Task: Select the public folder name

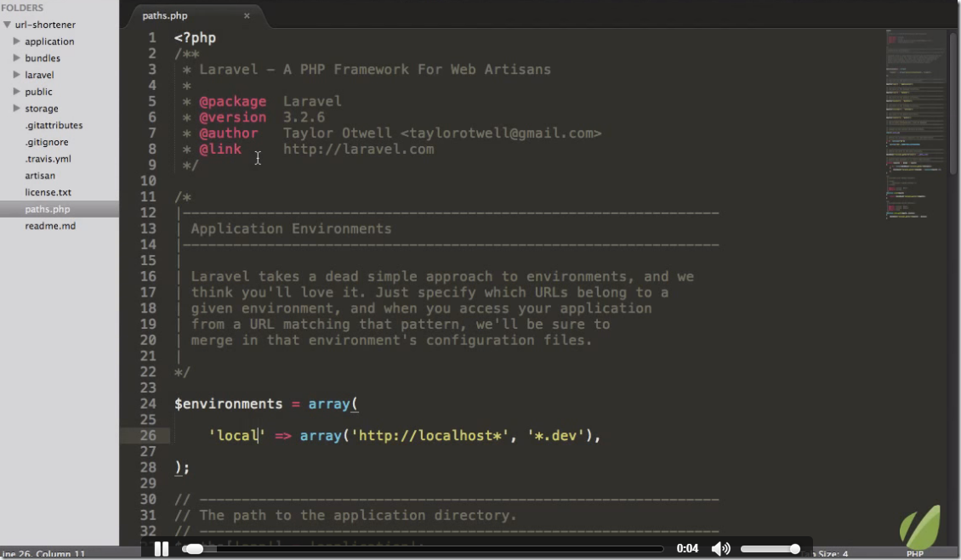Action: (38, 92)
